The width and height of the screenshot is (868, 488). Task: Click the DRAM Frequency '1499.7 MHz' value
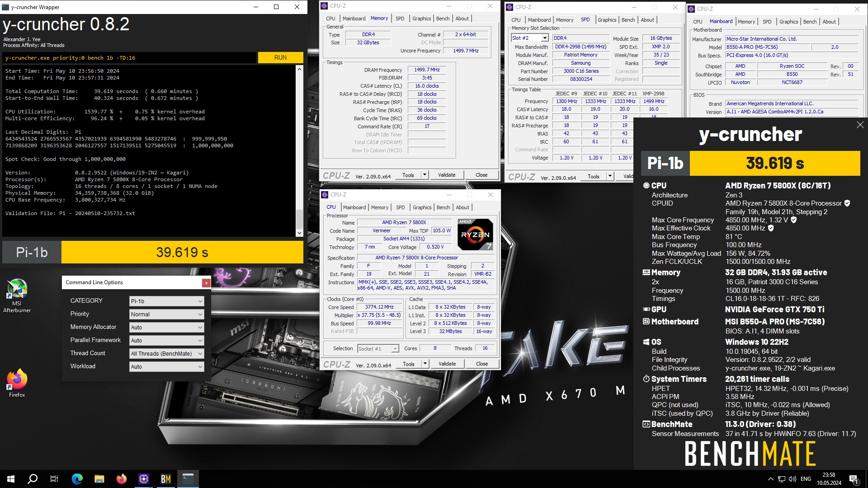click(x=427, y=70)
